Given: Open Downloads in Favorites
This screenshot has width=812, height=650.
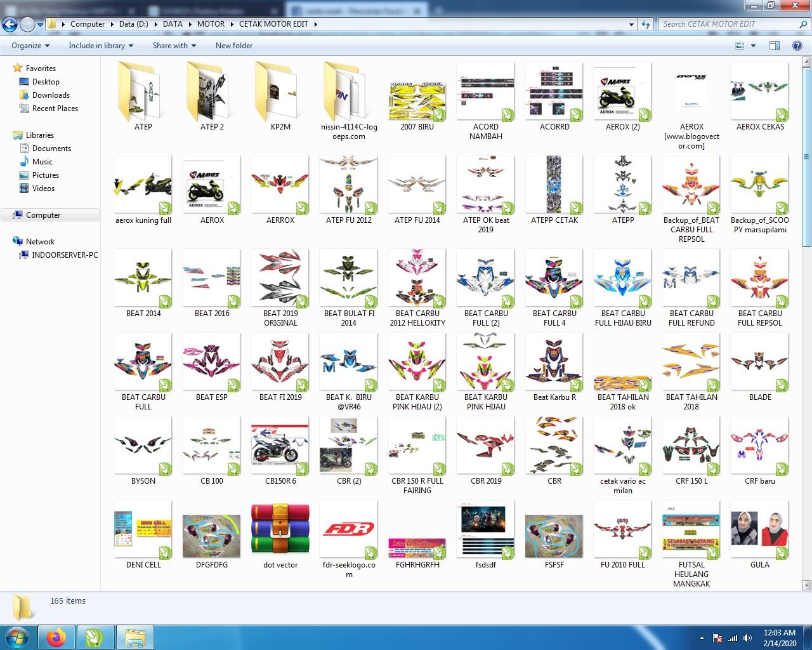Looking at the screenshot, I should pos(51,95).
